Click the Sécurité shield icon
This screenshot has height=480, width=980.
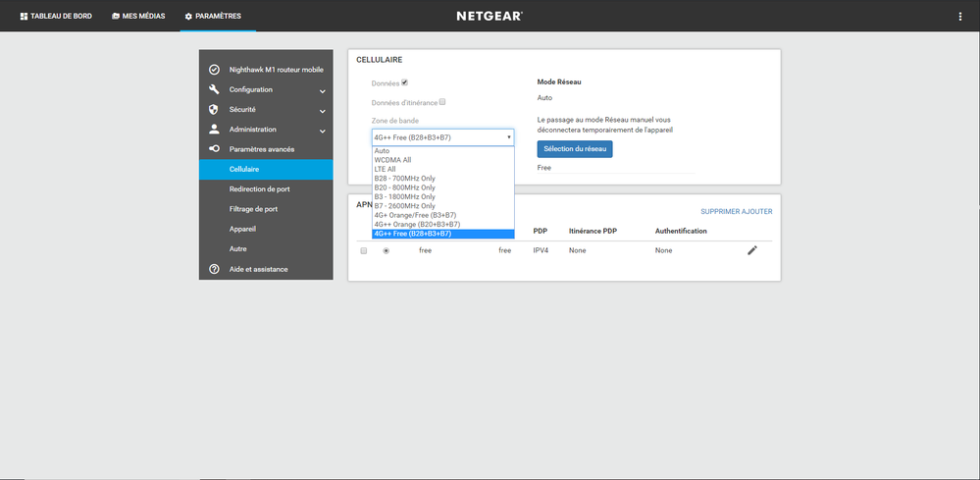point(214,110)
